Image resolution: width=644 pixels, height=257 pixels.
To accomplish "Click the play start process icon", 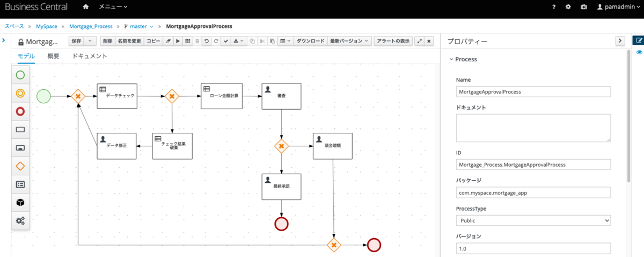I will pos(178,41).
